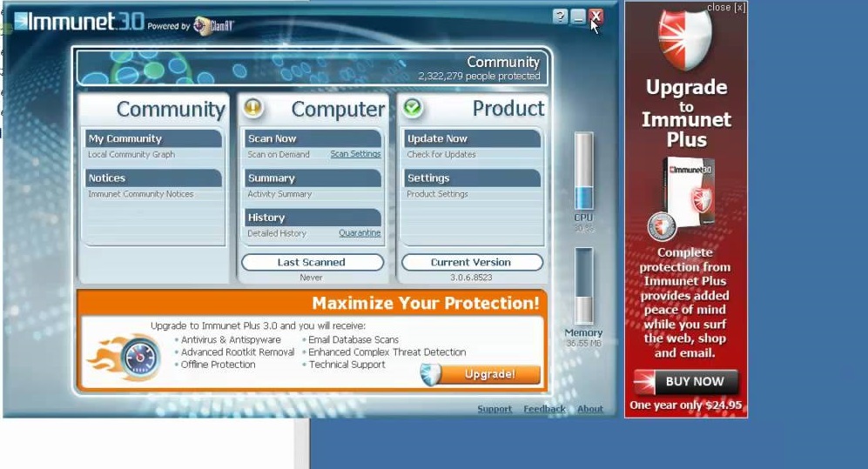This screenshot has width=868, height=469.
Task: Click 'Product Settings' text
Action: (437, 194)
